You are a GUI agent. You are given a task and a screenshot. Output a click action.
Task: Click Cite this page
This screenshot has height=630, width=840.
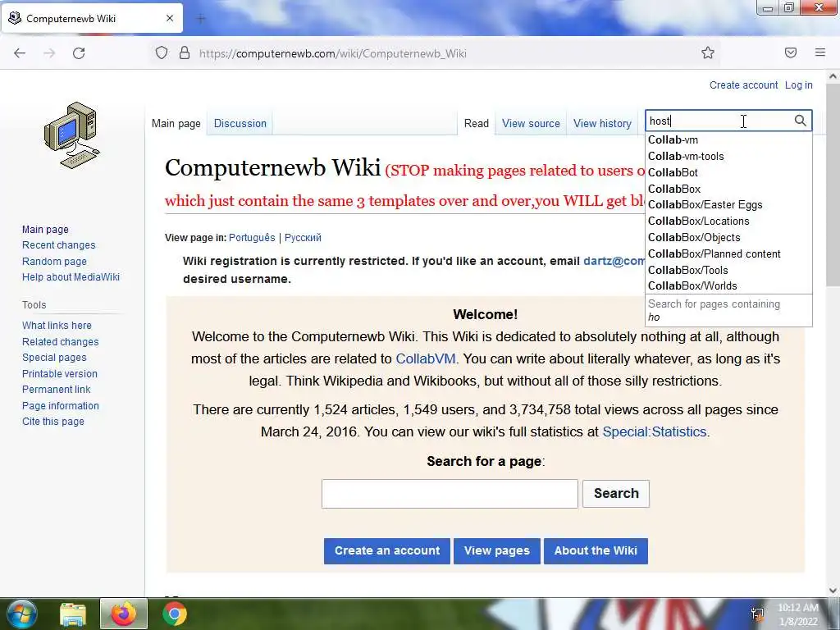(53, 422)
